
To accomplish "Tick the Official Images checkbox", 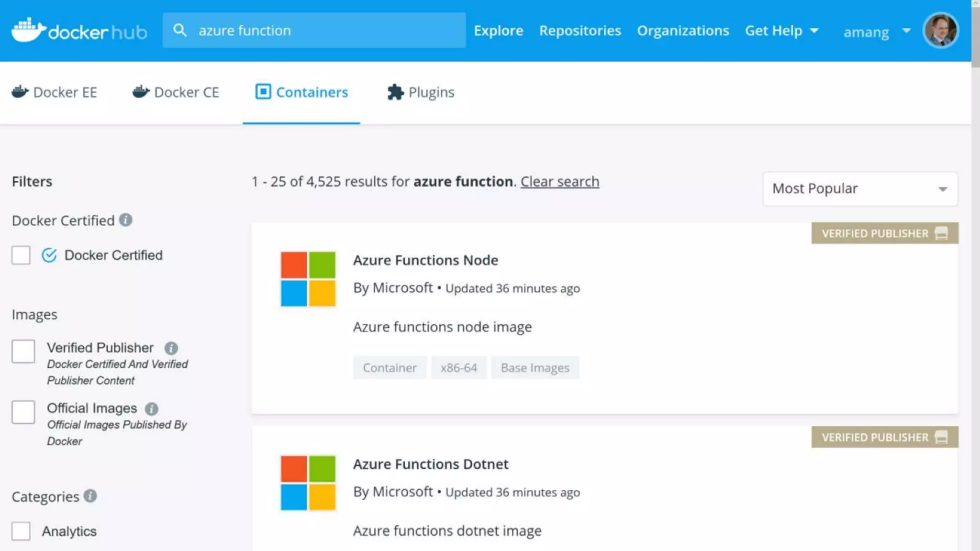I will (x=23, y=412).
